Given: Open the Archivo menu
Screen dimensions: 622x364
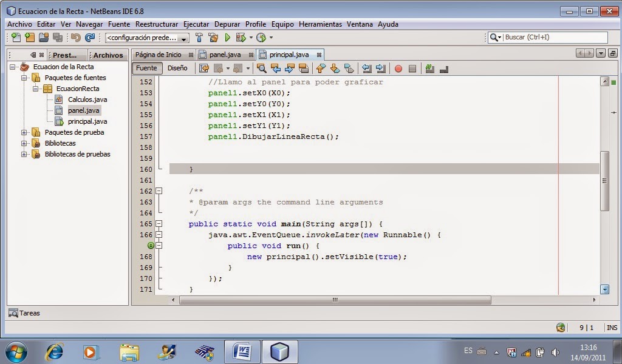Looking at the screenshot, I should [x=19, y=24].
